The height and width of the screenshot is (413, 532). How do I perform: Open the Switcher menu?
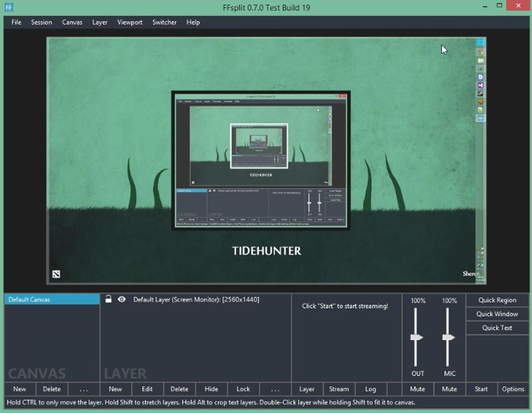164,22
